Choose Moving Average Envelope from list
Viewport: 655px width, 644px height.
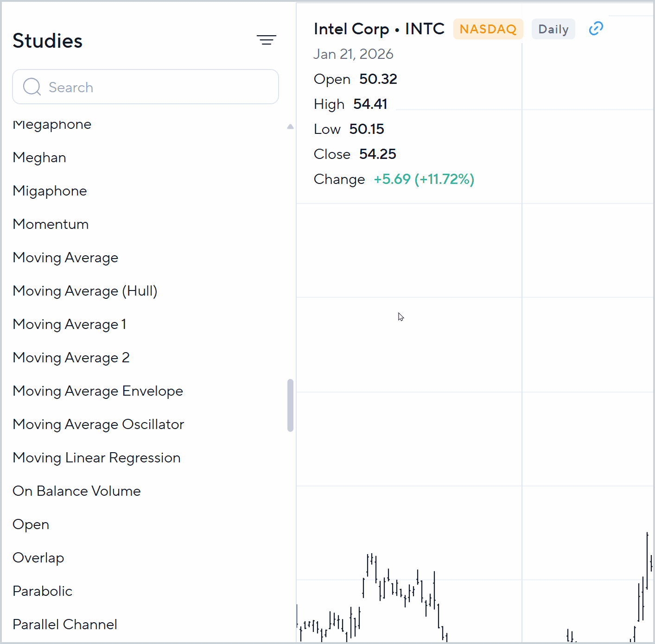98,391
